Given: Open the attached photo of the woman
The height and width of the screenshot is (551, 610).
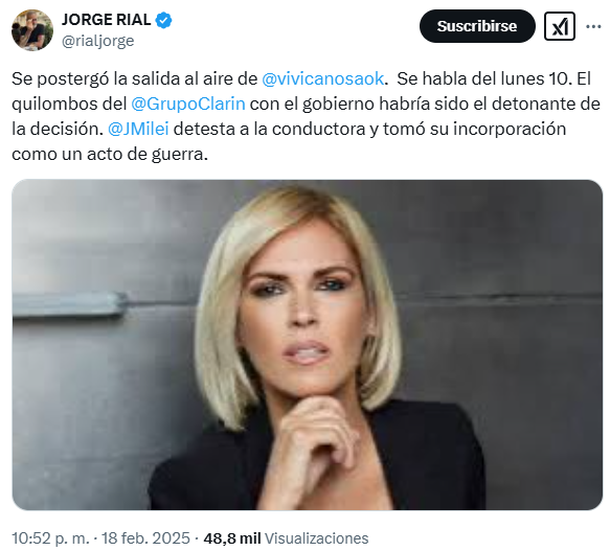Looking at the screenshot, I should [307, 345].
